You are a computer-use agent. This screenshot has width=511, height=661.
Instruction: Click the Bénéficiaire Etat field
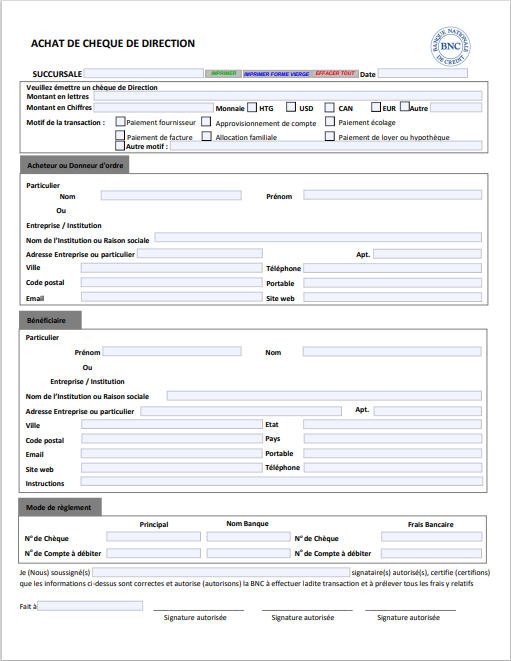[393, 424]
